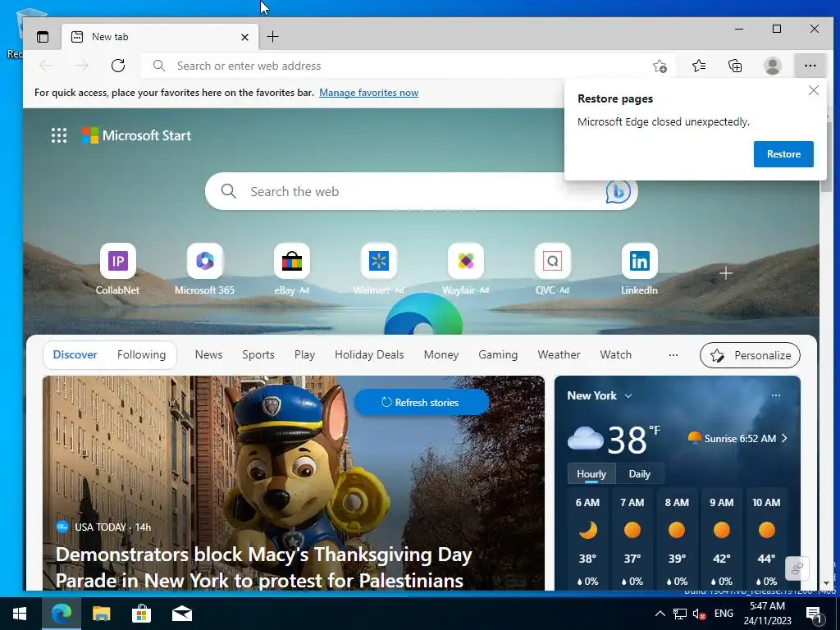Click the feedback icon near the scrollbar

coord(797,568)
